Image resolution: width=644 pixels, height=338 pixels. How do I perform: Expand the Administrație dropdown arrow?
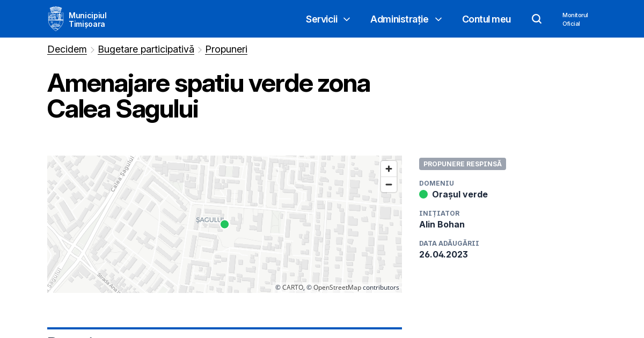tap(438, 19)
